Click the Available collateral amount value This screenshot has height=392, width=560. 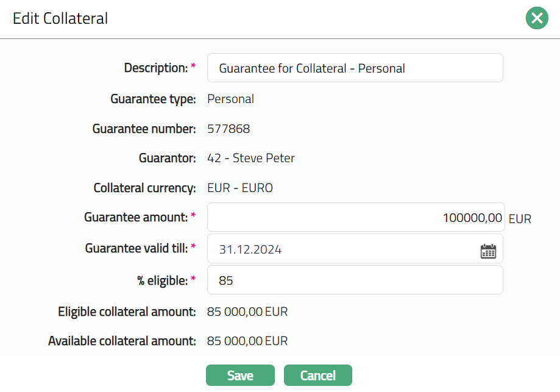247,341
